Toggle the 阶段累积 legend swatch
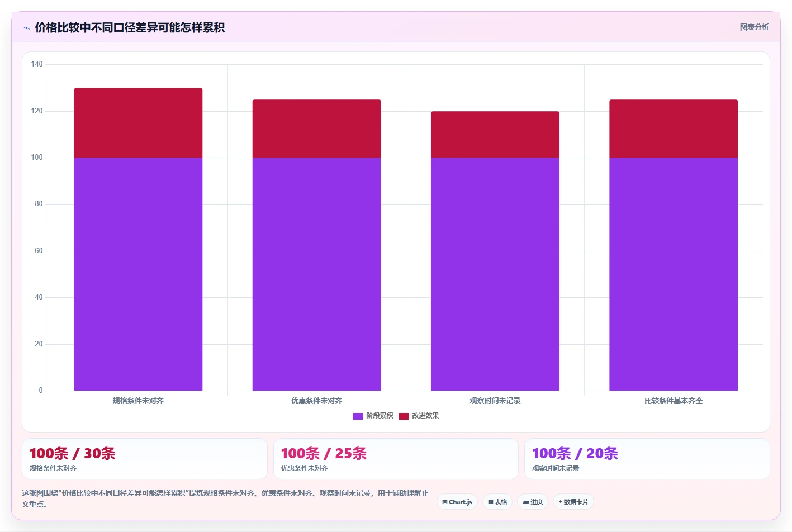Viewport: 792px width, 532px height. (x=358, y=416)
